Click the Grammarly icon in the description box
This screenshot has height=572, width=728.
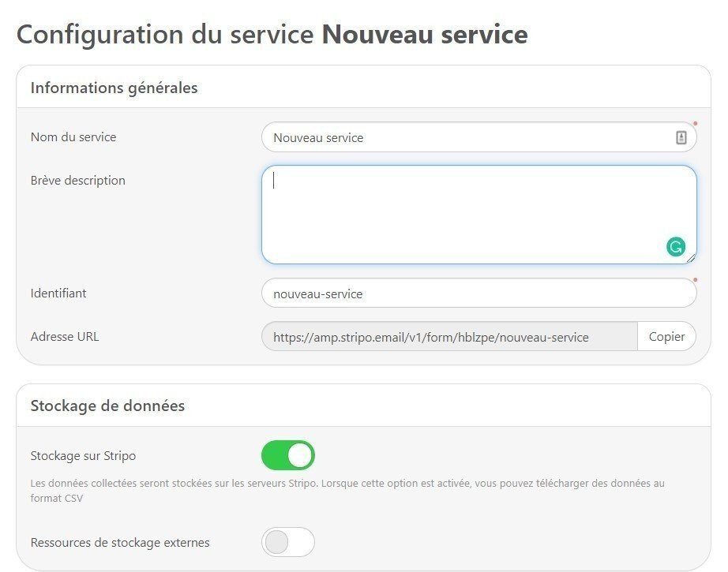[x=675, y=247]
